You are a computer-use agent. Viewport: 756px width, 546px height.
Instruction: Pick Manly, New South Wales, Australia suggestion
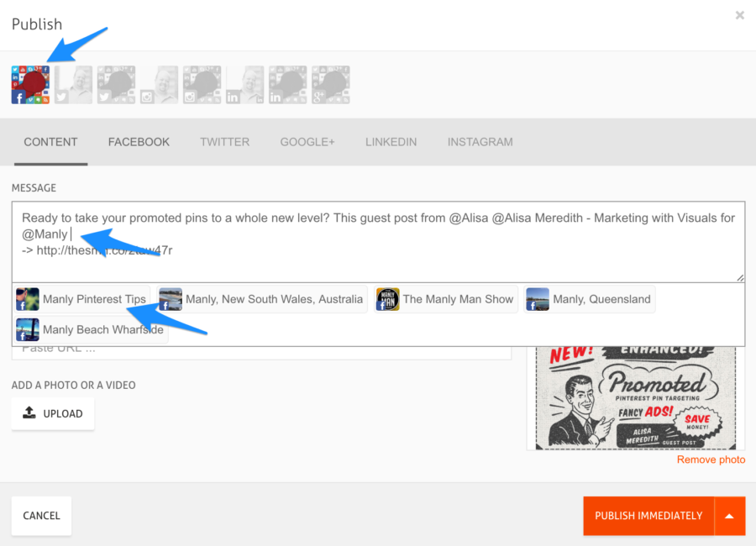tap(262, 299)
